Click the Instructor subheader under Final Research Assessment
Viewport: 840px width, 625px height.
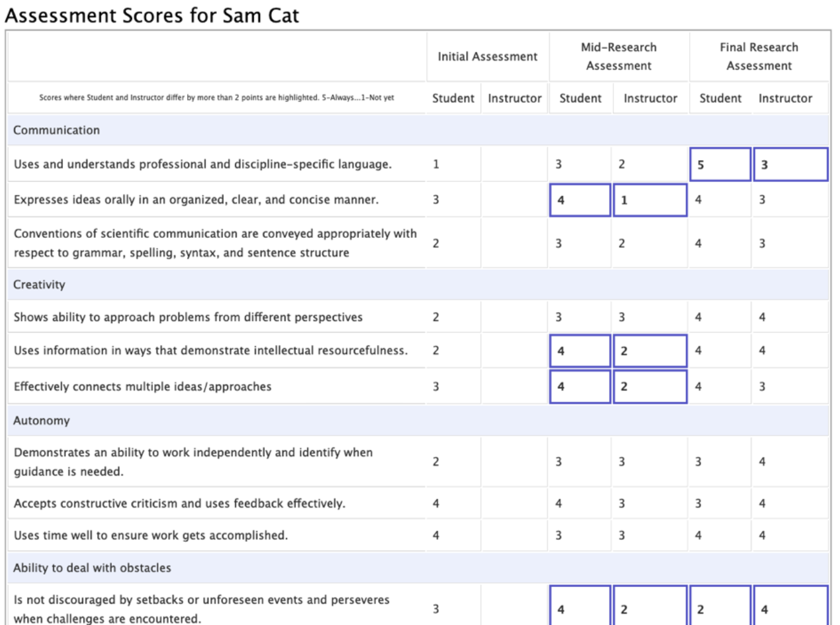[x=785, y=98]
